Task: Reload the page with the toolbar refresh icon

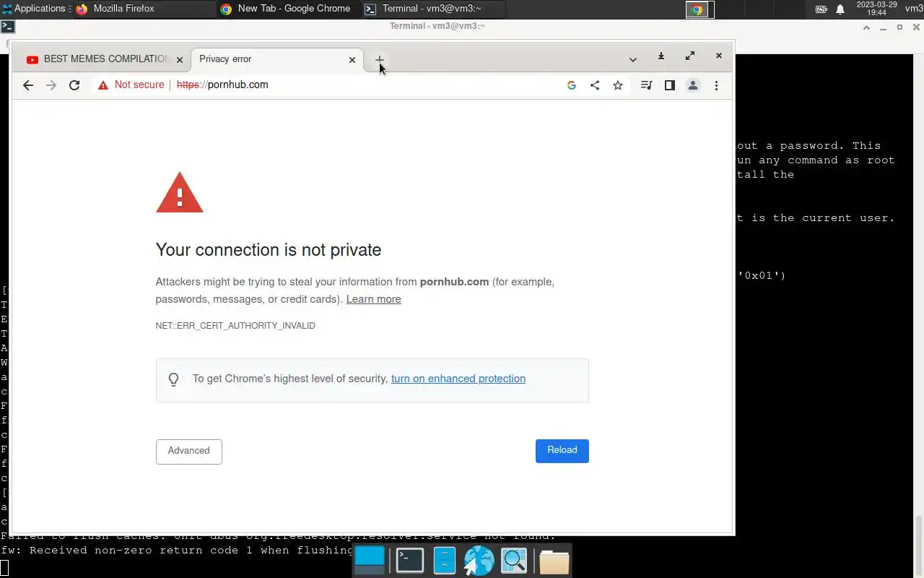Action: coord(74,85)
